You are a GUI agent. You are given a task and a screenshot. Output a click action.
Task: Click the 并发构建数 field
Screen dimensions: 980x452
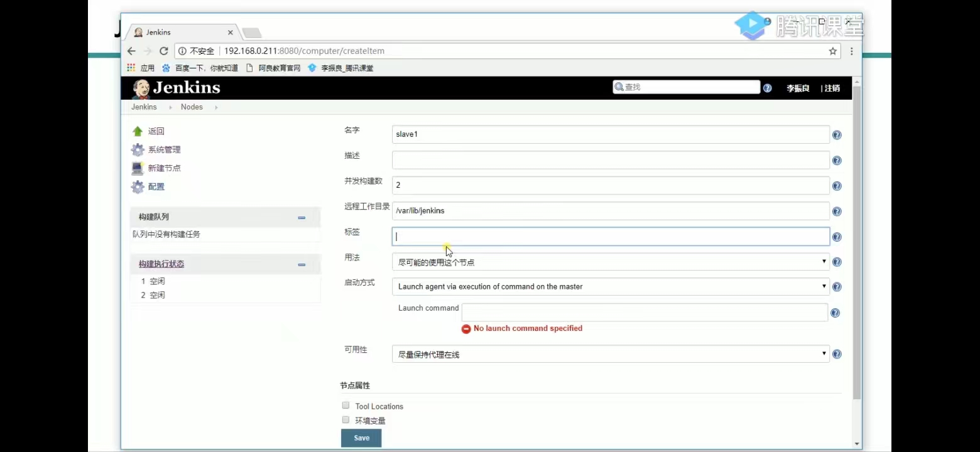611,186
